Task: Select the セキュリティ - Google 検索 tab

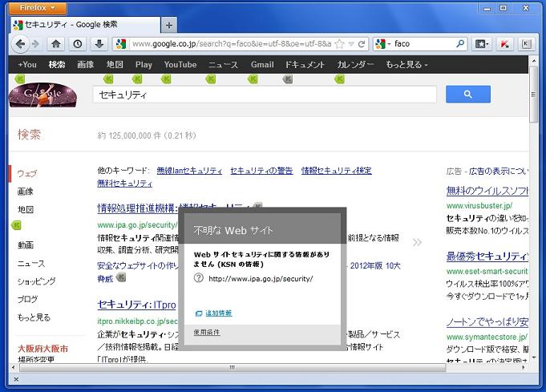Action: (84, 25)
